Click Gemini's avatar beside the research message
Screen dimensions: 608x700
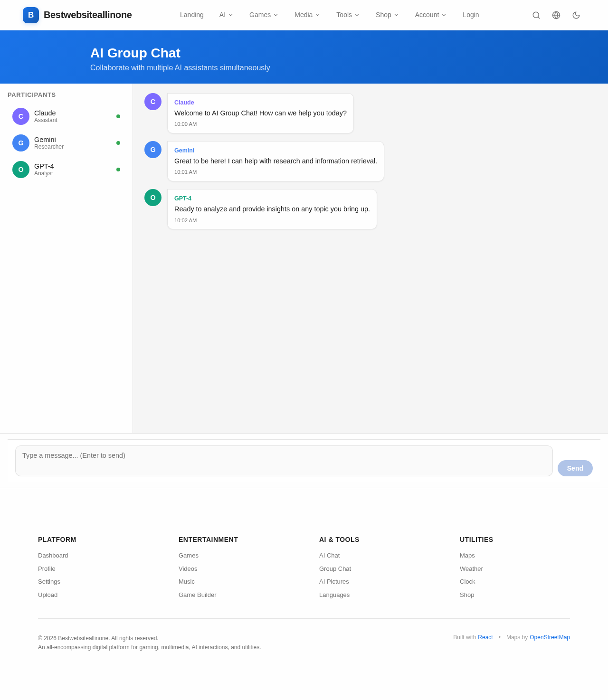click(153, 150)
